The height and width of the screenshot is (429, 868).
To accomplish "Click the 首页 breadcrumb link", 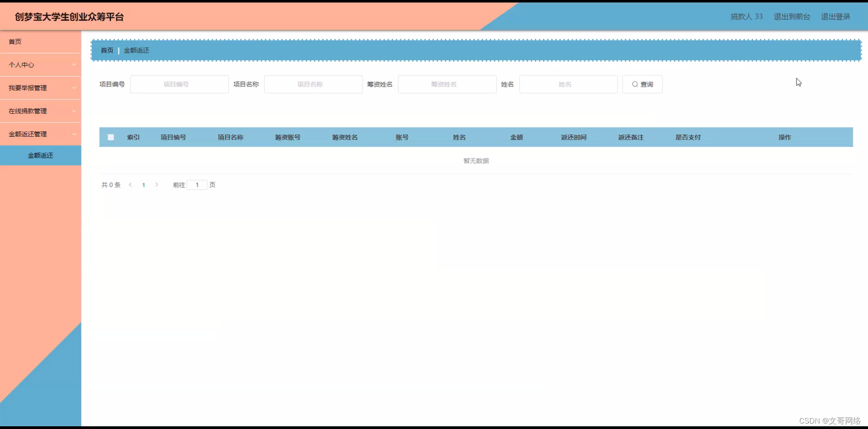I will point(107,50).
